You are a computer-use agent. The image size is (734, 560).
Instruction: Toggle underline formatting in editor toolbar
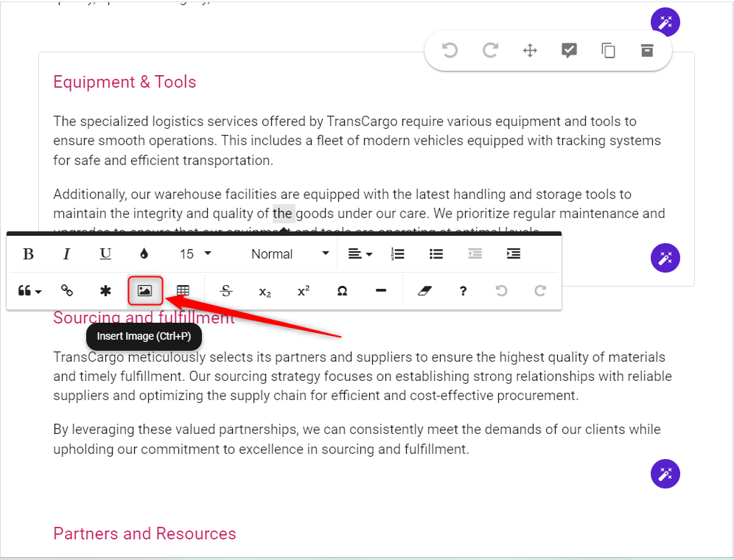pos(105,253)
